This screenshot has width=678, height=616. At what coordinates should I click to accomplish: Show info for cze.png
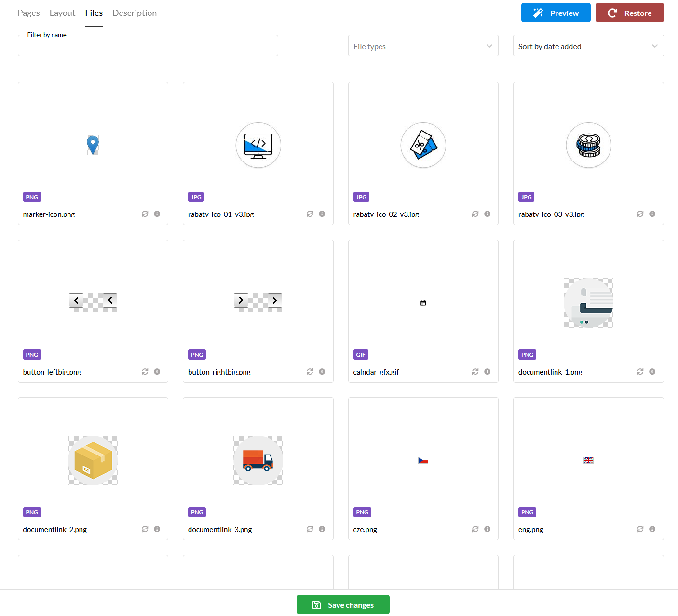pyautogui.click(x=488, y=529)
